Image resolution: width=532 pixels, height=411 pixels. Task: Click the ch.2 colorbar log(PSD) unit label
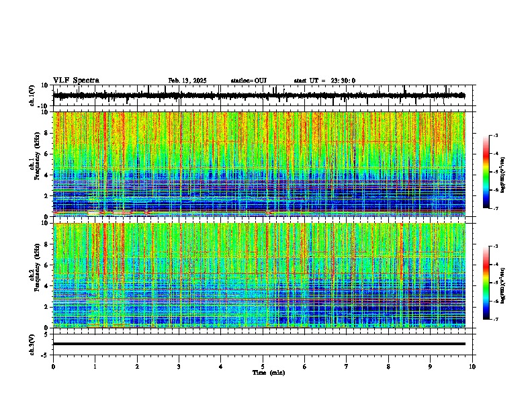[503, 285]
